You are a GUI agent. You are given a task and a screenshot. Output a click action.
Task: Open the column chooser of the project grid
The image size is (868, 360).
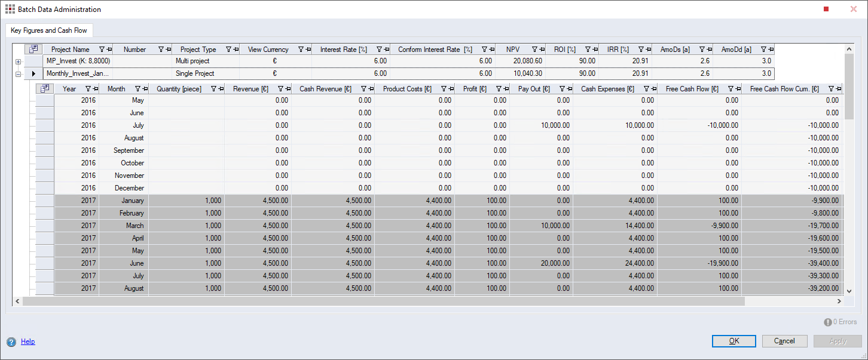coord(33,50)
